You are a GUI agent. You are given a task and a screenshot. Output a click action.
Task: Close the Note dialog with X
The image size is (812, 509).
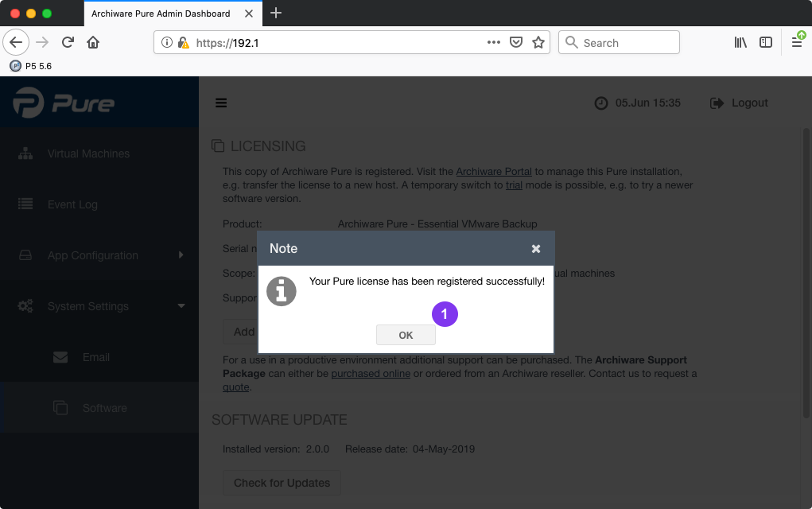[536, 249]
